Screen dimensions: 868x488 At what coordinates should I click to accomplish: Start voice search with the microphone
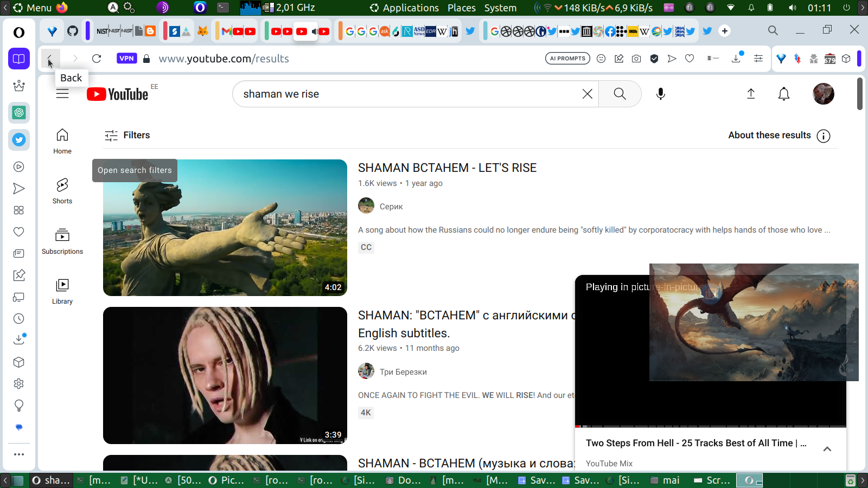click(660, 94)
